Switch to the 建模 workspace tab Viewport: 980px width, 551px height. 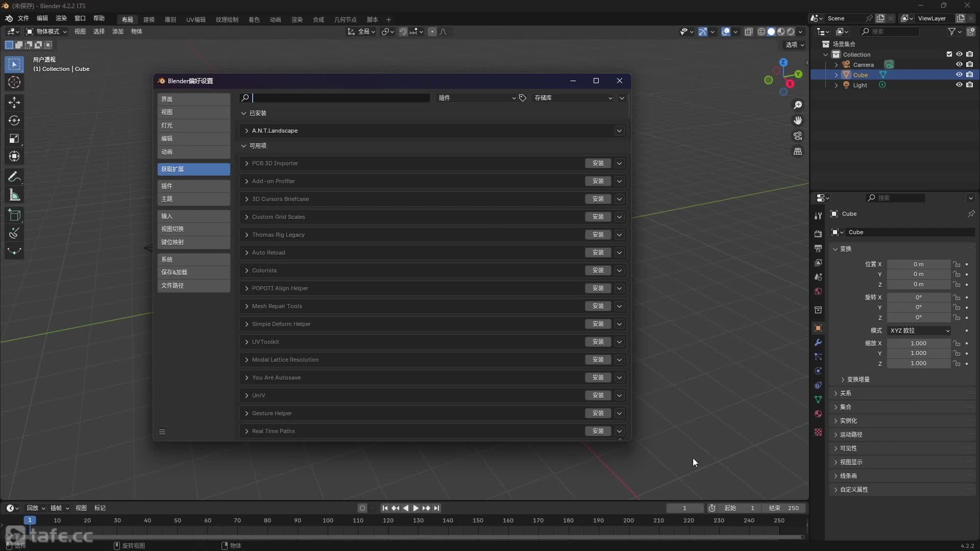tap(149, 19)
